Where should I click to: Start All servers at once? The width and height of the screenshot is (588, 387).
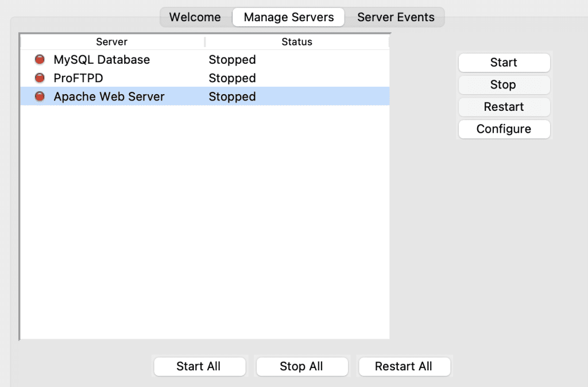[x=199, y=366]
